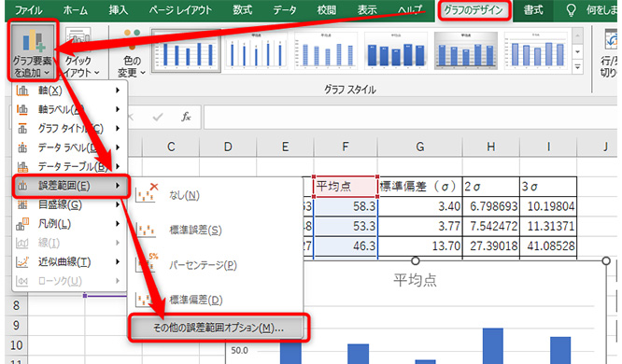
Task: Click cell containing 41.08528
Action: click(x=548, y=245)
